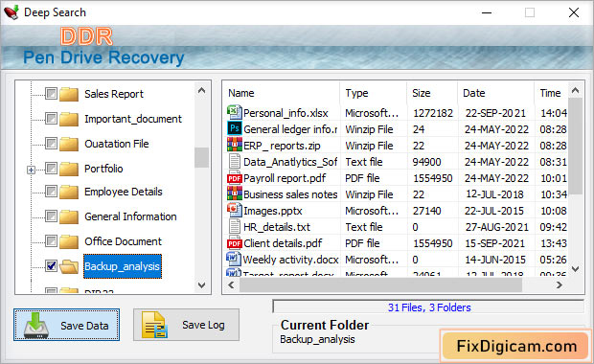Click the PDF icon of Client details.pdf

[234, 243]
